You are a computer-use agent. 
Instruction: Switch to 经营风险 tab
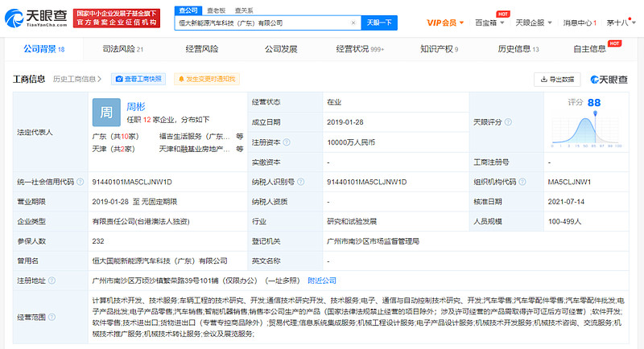[x=202, y=49]
